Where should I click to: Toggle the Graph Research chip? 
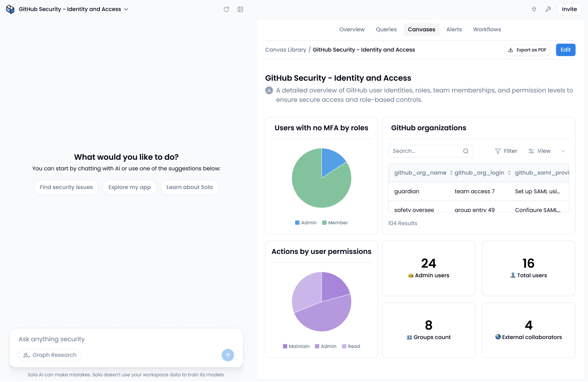click(x=50, y=355)
